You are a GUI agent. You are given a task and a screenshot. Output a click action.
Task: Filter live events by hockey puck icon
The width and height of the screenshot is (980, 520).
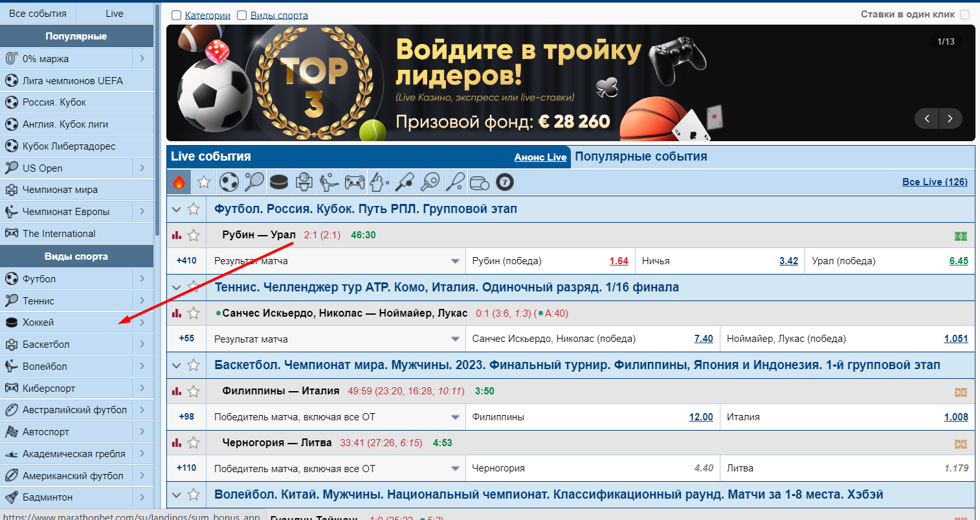click(x=278, y=182)
